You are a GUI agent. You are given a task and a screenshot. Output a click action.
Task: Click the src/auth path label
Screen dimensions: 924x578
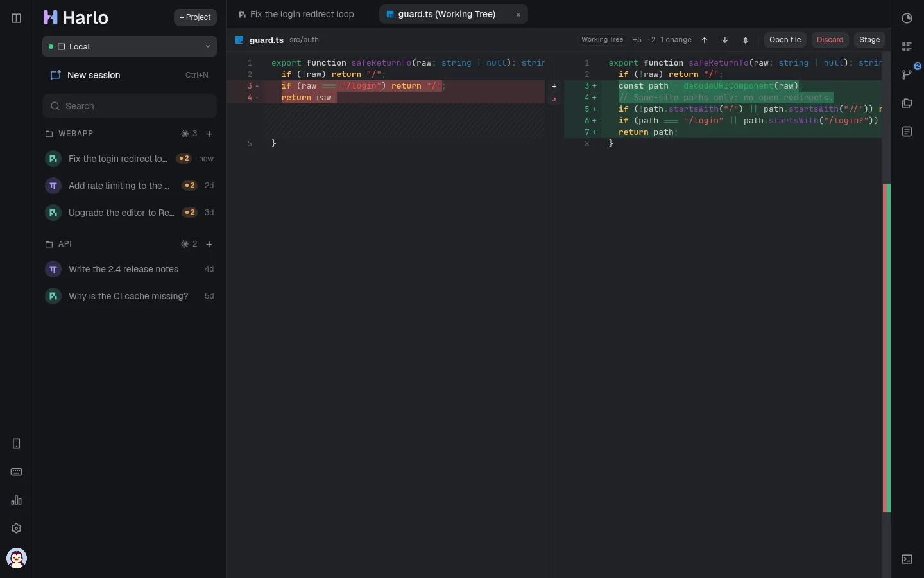304,40
